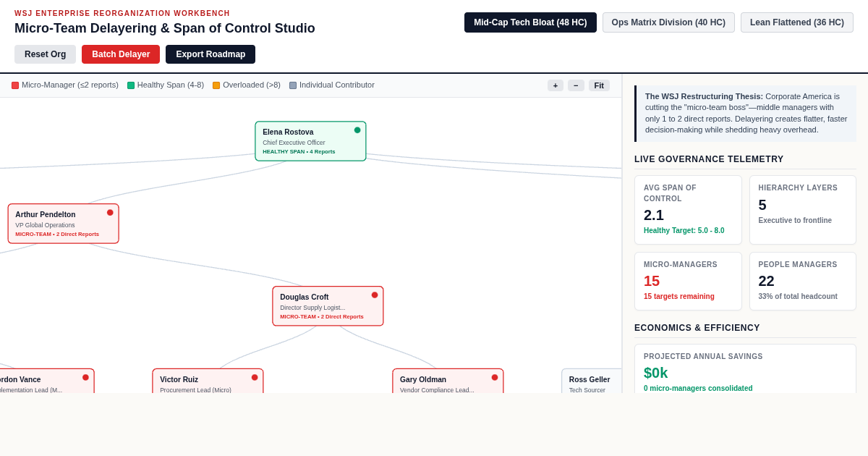Click the green Healthy Span legend swatch
This screenshot has width=868, height=456.
[x=131, y=85]
